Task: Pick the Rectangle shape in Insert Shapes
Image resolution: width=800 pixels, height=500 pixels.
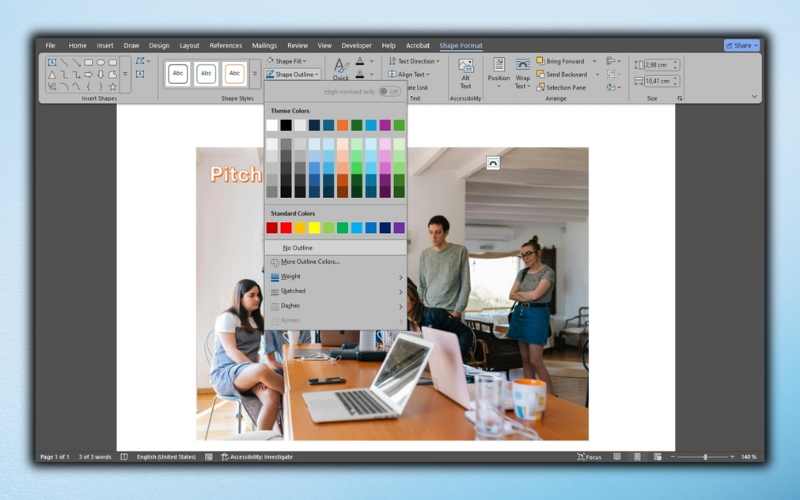Action: point(88,63)
